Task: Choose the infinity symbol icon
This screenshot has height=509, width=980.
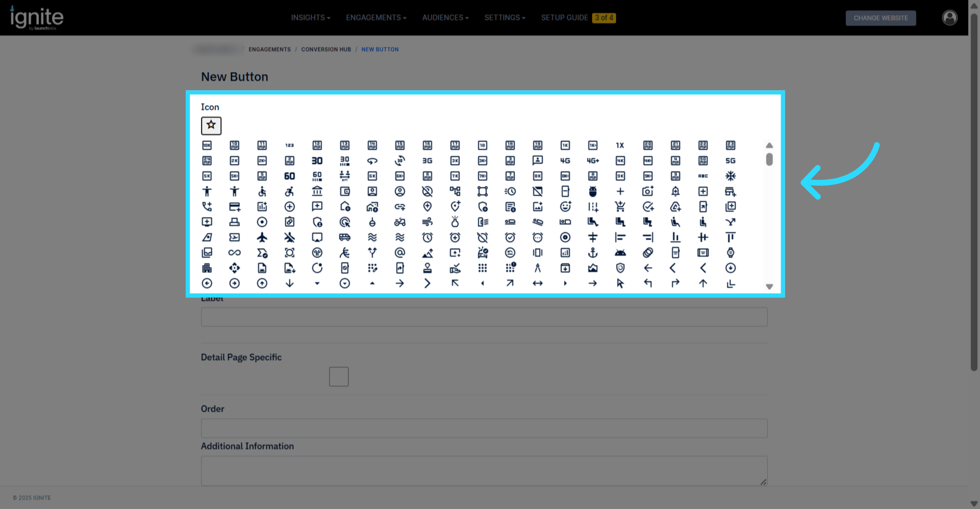Action: 234,252
